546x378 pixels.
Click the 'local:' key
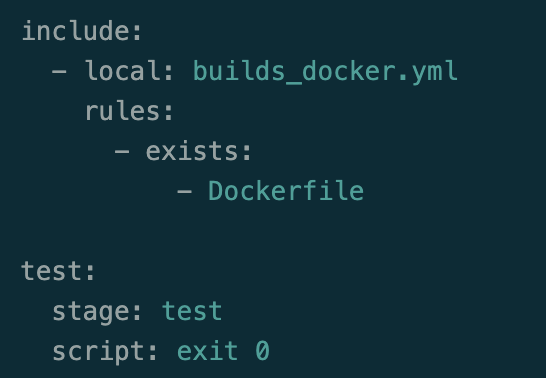[129, 71]
